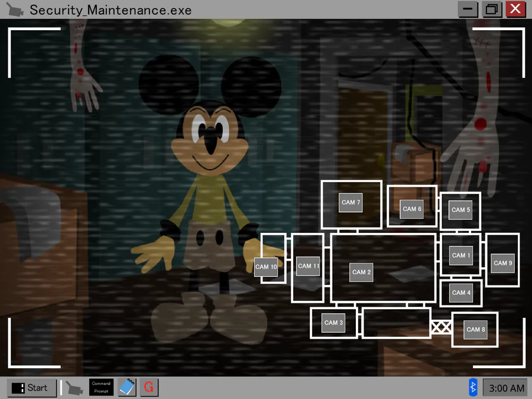This screenshot has width=532, height=399.
Task: Select CAM 2 in the map
Action: pyautogui.click(x=361, y=272)
